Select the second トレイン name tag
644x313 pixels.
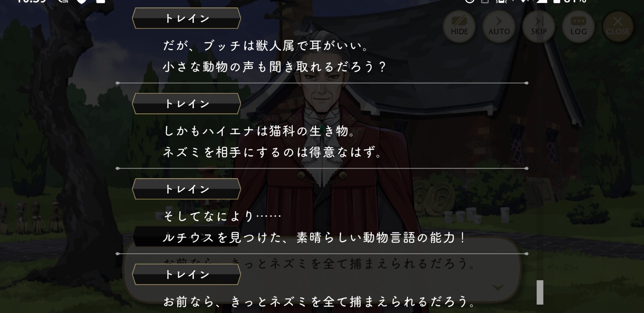[186, 104]
